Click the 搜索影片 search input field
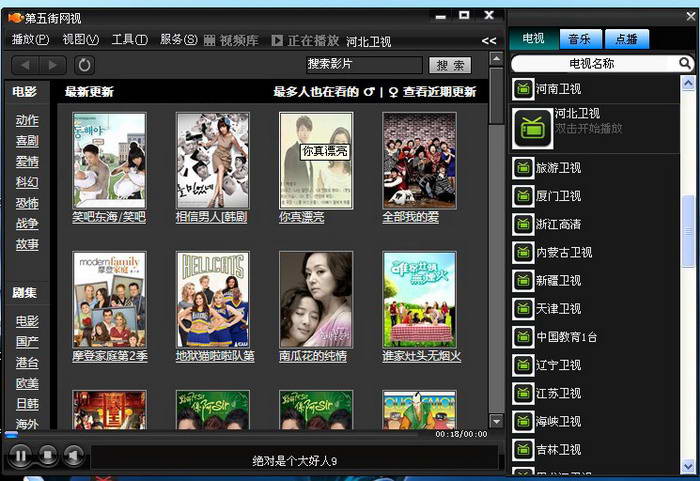The image size is (700, 481). click(x=364, y=65)
